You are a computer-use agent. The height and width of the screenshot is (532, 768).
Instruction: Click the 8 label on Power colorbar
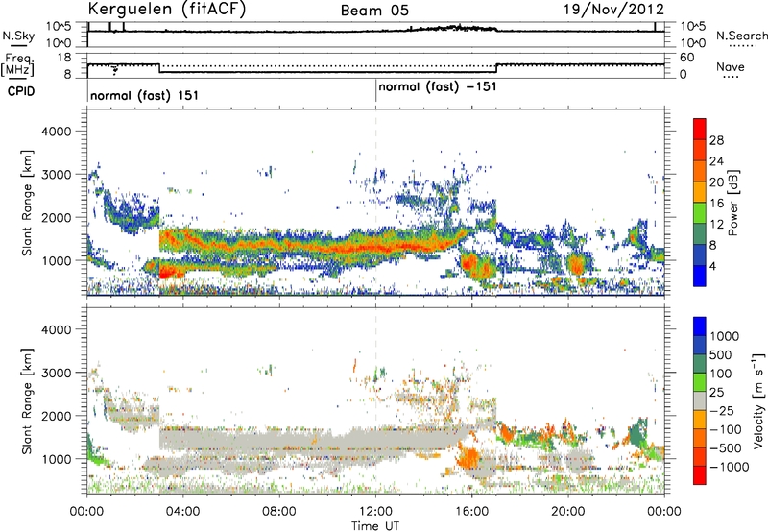[x=713, y=245]
